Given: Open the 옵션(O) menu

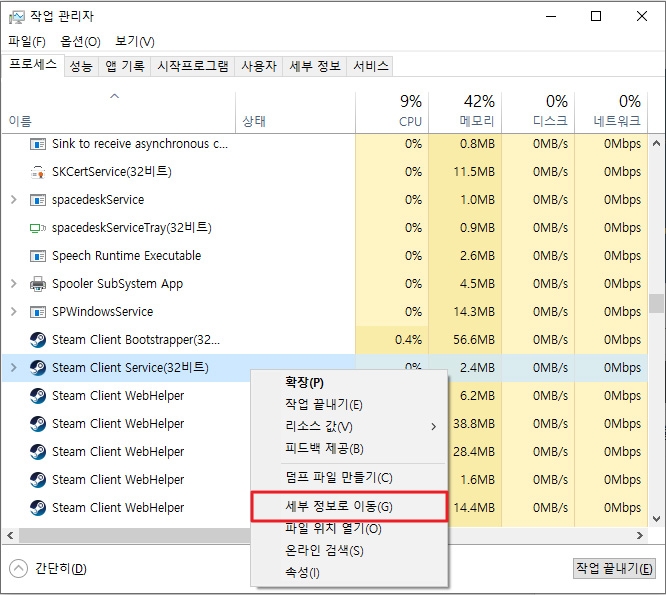Looking at the screenshot, I should click(80, 41).
